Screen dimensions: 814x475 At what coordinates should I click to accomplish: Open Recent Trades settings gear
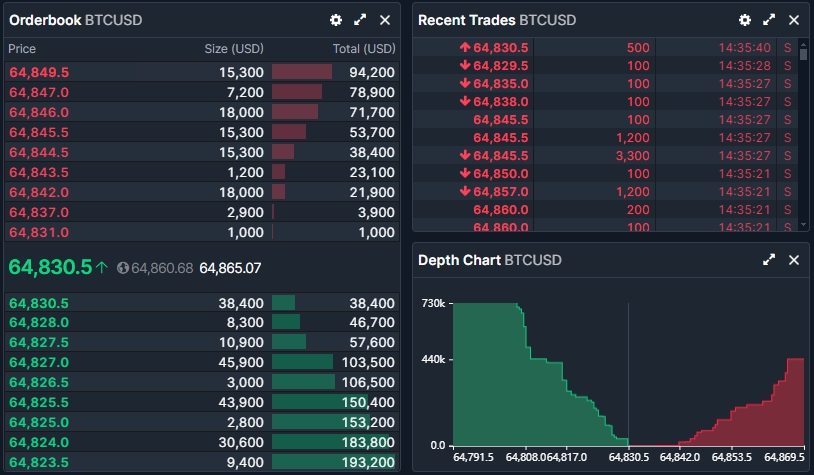[x=745, y=20]
